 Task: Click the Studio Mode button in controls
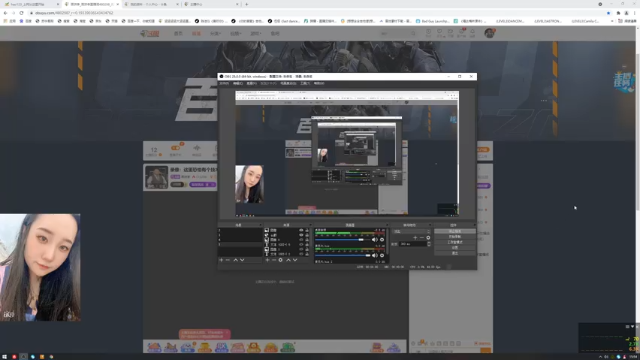coord(455,242)
